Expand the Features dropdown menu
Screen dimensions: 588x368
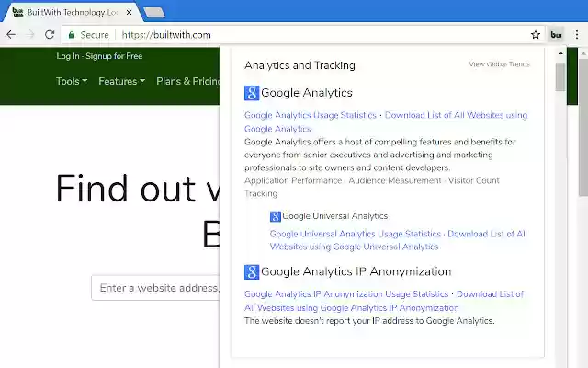coord(121,81)
